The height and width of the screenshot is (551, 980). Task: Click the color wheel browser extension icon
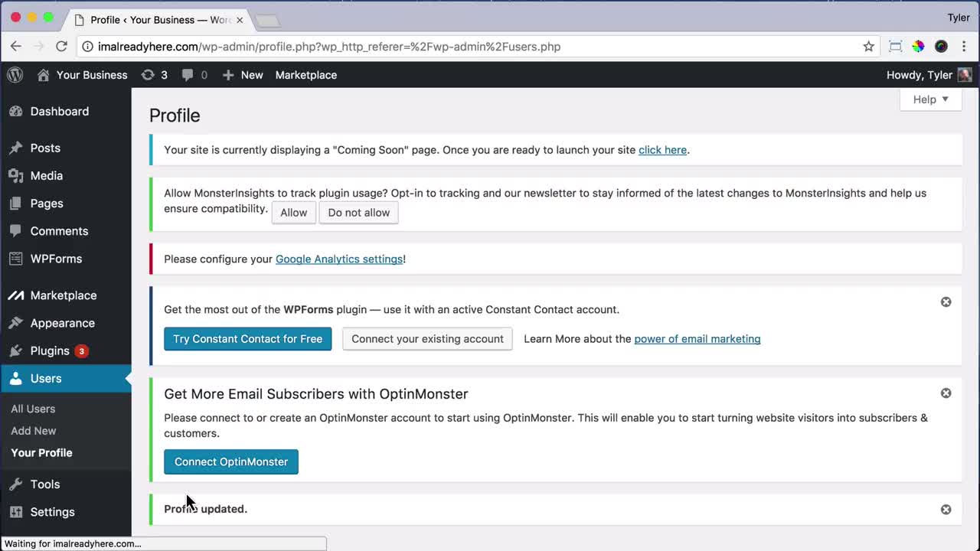pyautogui.click(x=918, y=47)
